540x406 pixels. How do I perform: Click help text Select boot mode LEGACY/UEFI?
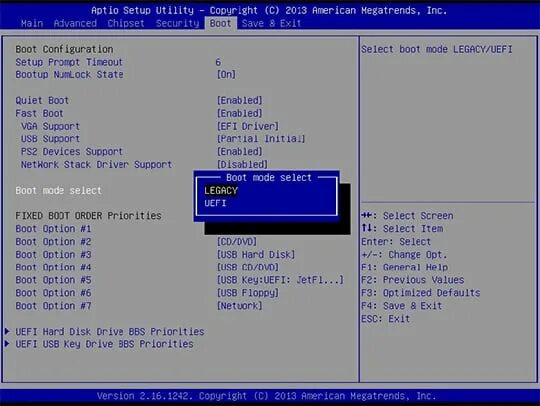click(437, 49)
